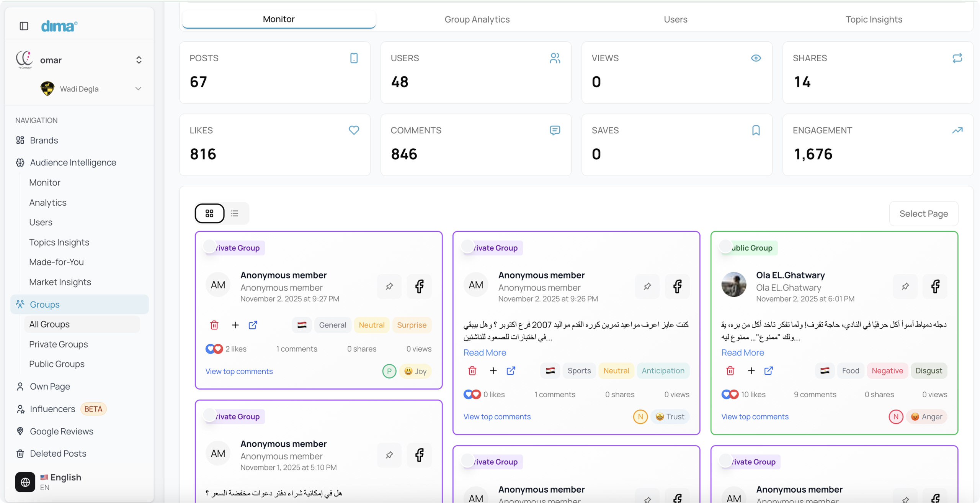
Task: Click plus icon on the General-tagged post
Action: [x=235, y=325]
